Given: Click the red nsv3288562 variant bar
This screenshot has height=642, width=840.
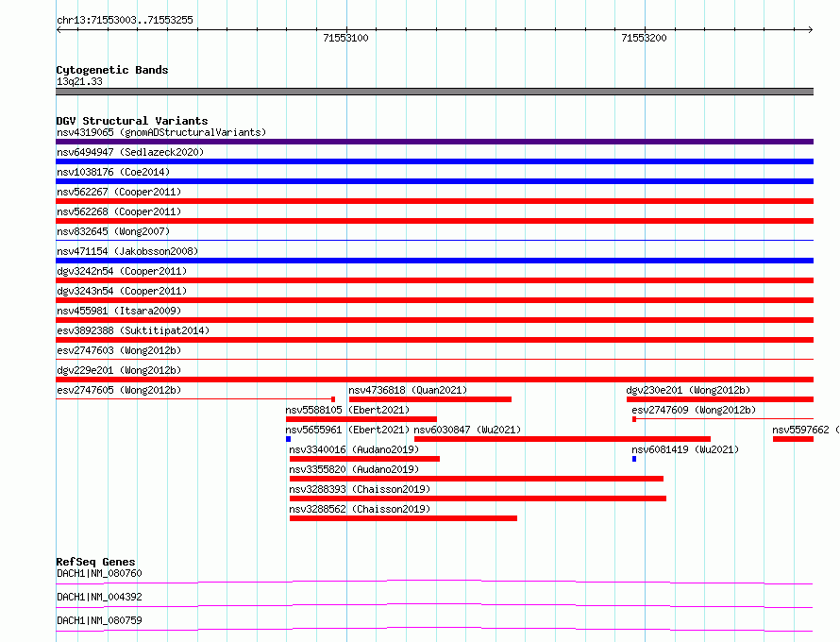Looking at the screenshot, I should pos(403,518).
